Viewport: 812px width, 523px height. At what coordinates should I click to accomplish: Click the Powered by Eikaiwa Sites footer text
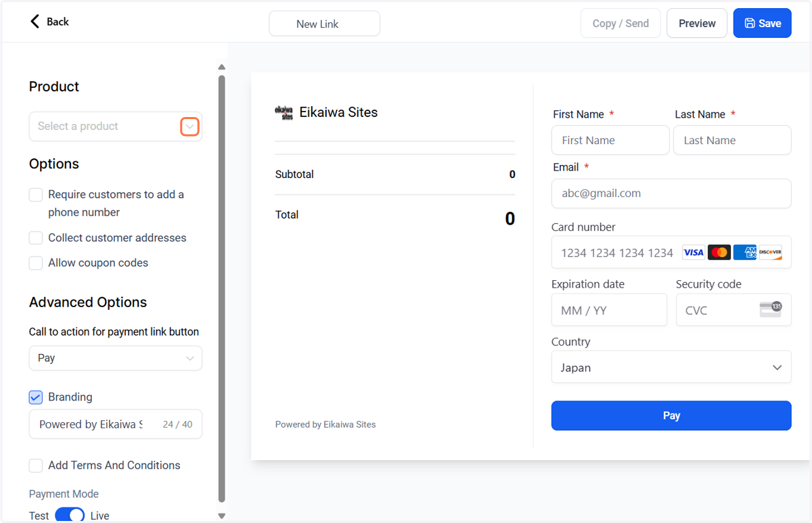[x=325, y=425]
